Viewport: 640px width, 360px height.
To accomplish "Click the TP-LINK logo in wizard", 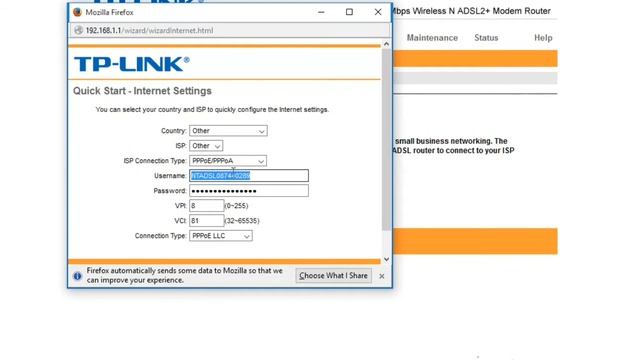I will pyautogui.click(x=132, y=64).
